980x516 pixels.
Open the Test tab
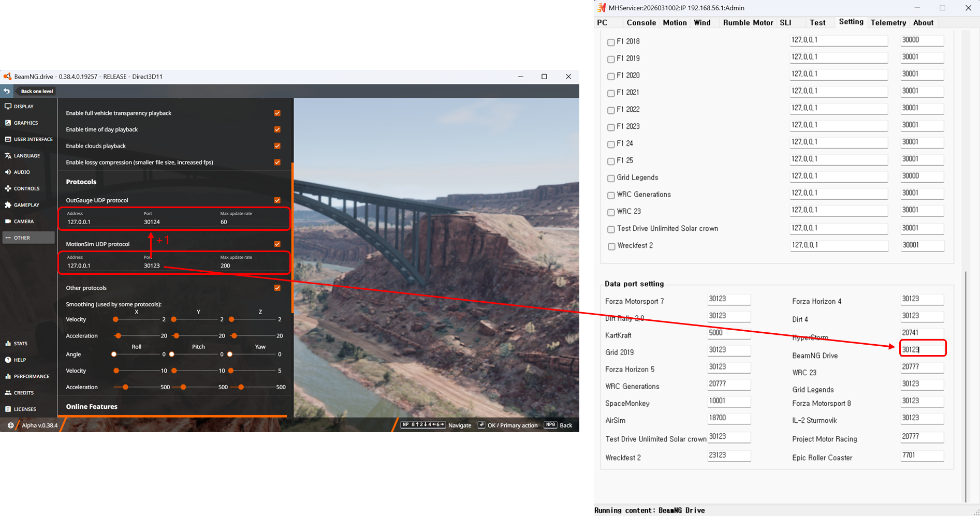[x=817, y=23]
